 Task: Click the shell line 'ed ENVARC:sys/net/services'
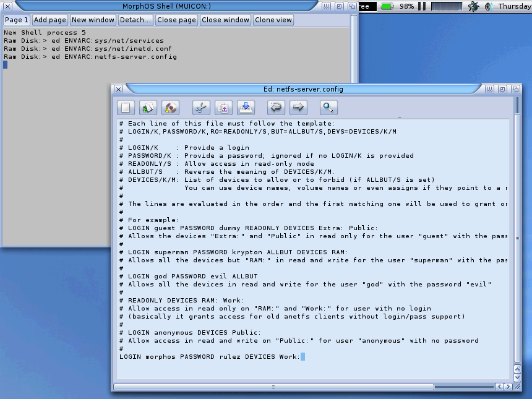click(x=108, y=41)
